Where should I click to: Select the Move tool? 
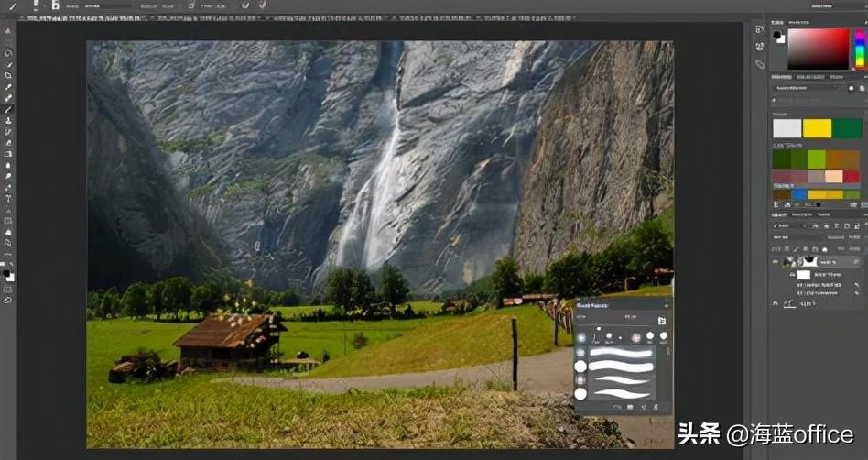click(x=7, y=31)
